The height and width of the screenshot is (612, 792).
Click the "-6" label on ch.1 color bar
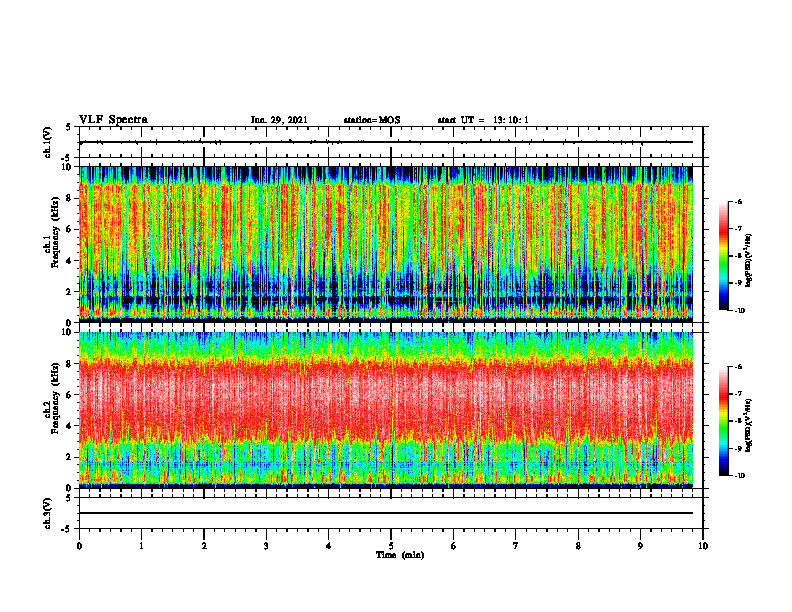[738, 201]
